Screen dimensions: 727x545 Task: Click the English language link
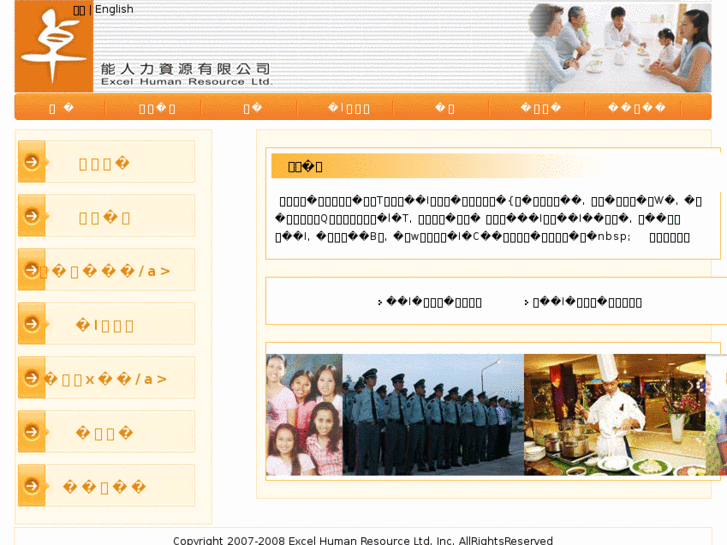pyautogui.click(x=114, y=9)
